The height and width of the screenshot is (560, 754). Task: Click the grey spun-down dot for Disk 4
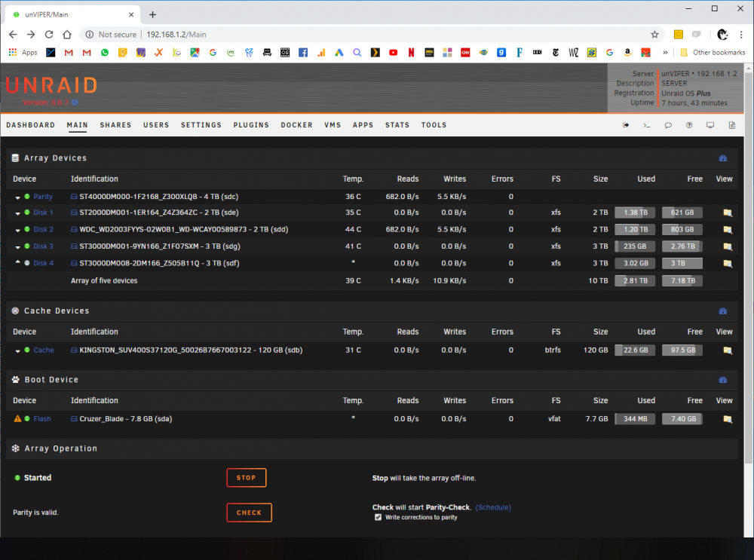point(27,263)
